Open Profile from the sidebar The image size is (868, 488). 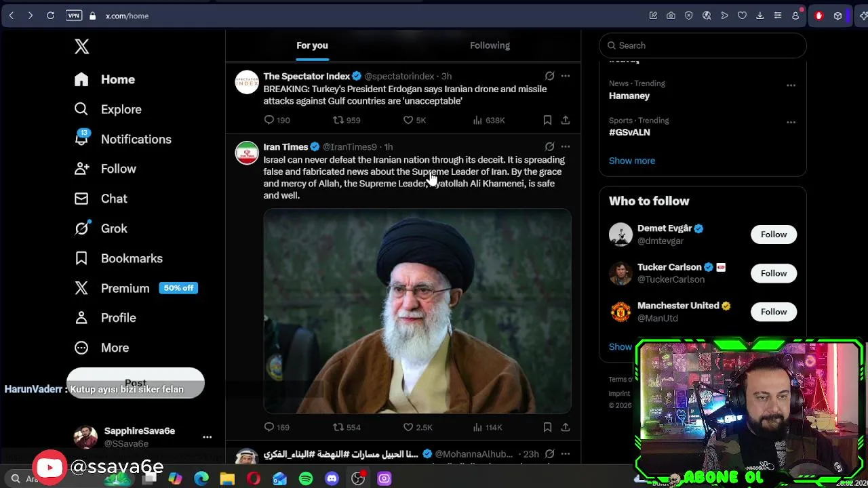click(106, 318)
